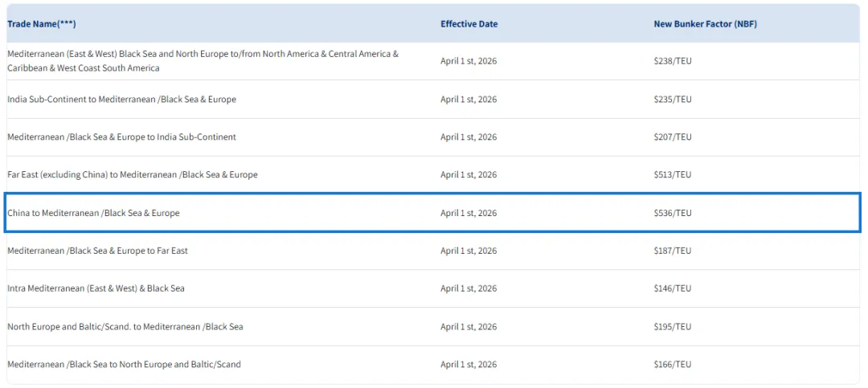Select Mediterranean to India Sub-Continent trade name

(x=121, y=137)
